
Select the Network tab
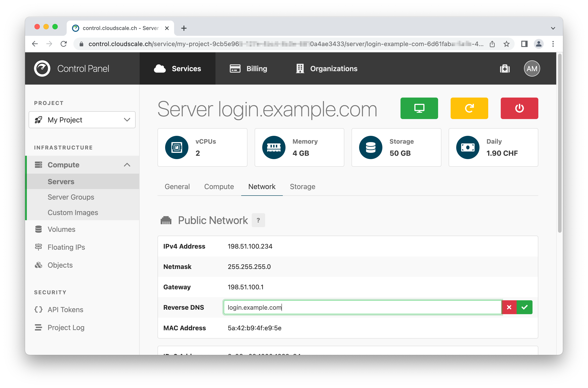[x=262, y=187]
